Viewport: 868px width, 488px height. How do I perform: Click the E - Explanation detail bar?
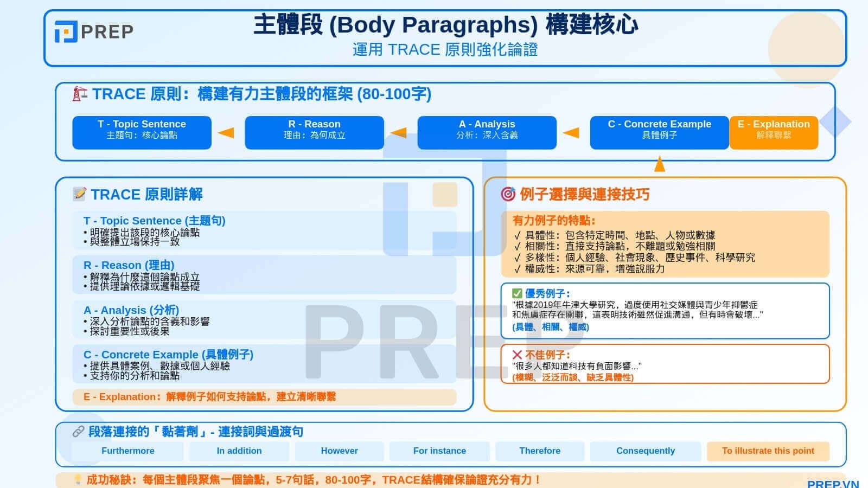click(264, 397)
